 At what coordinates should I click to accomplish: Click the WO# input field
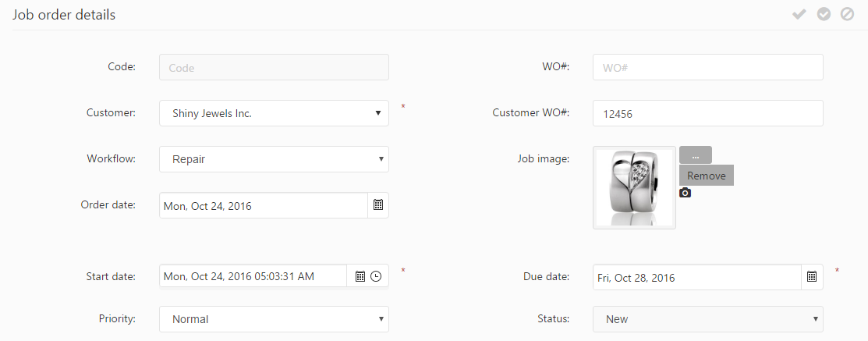pos(707,67)
